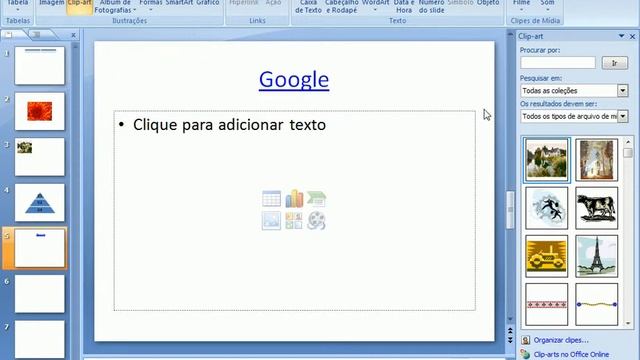Go to previous slide double-arrow button
Screen dimensions: 640x360
pyautogui.click(x=510, y=331)
